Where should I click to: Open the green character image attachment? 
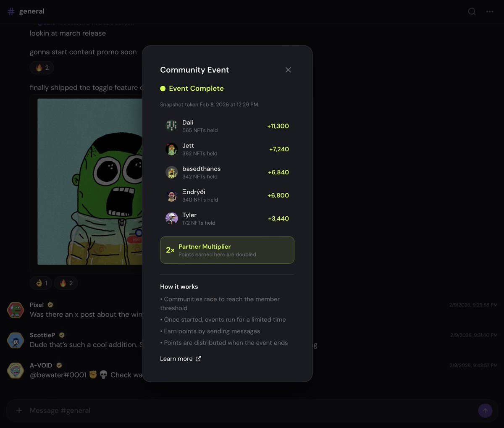coord(89,182)
